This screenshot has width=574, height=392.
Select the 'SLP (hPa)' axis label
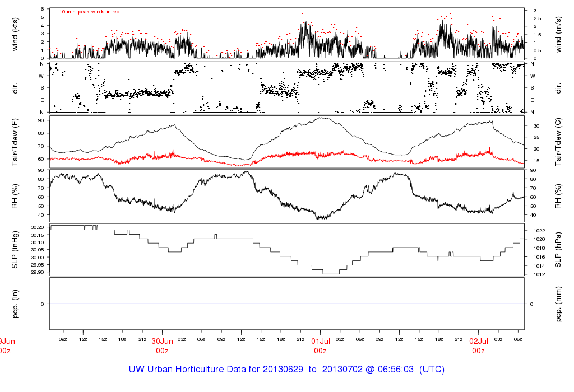coord(558,250)
